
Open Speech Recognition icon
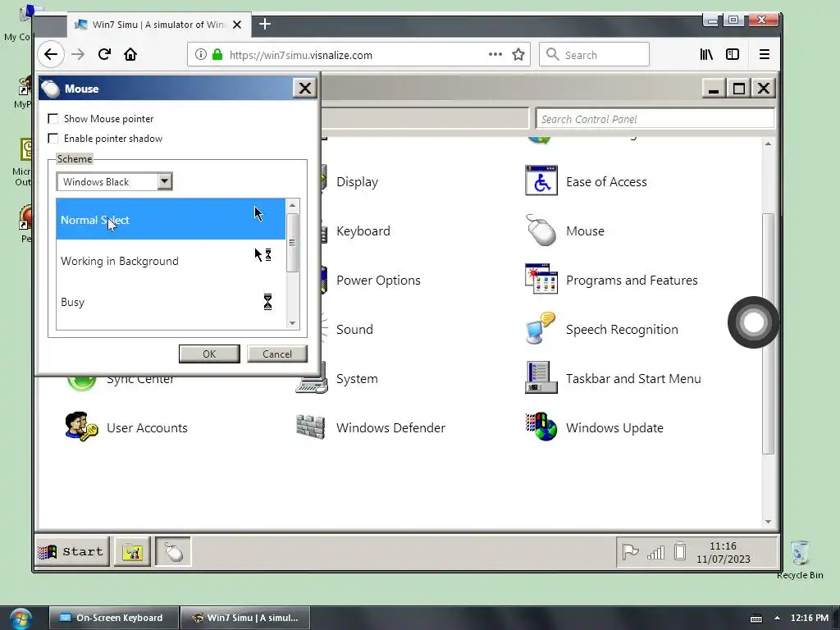(541, 328)
